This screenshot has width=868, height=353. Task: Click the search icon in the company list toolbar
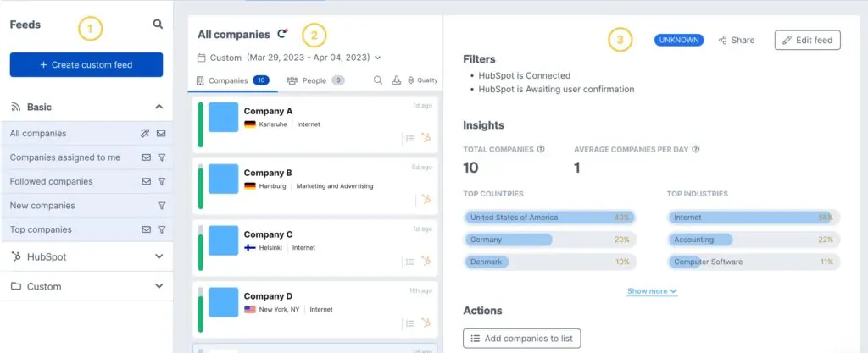pos(378,80)
